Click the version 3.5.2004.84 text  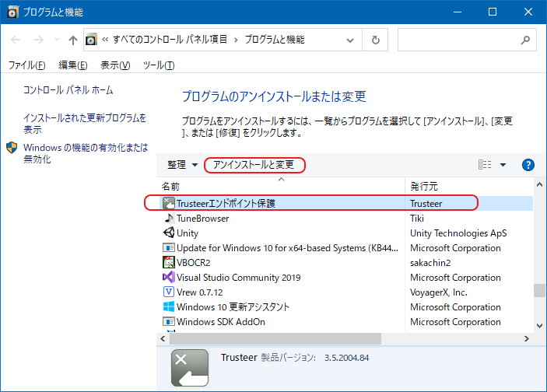tap(346, 358)
